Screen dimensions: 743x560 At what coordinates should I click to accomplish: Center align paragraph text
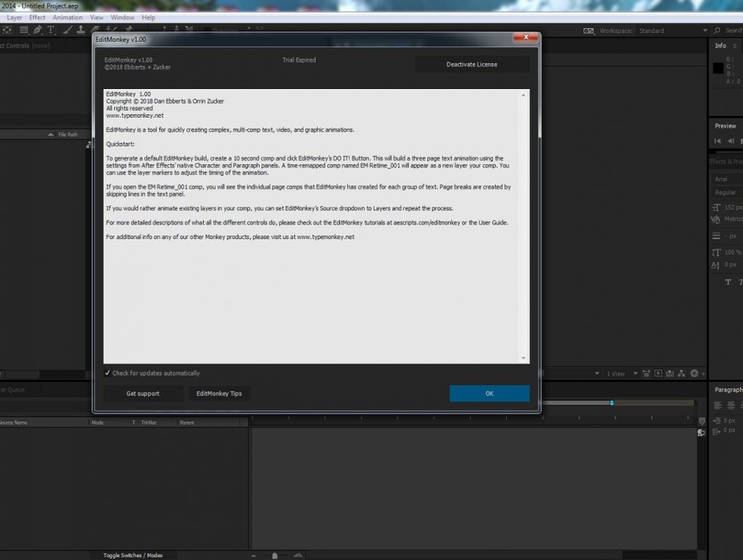(731, 405)
